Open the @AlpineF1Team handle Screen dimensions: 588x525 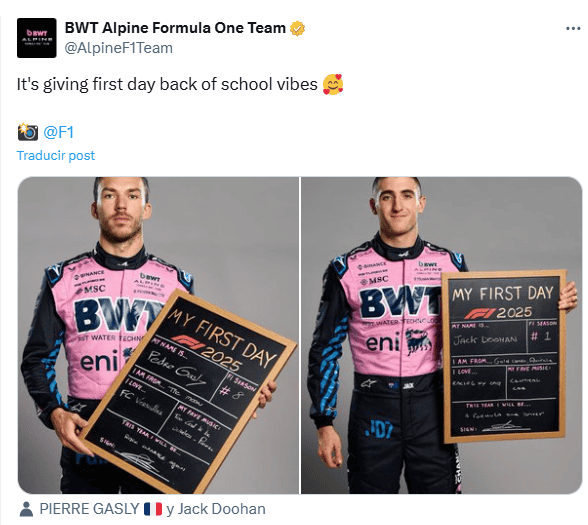point(118,48)
